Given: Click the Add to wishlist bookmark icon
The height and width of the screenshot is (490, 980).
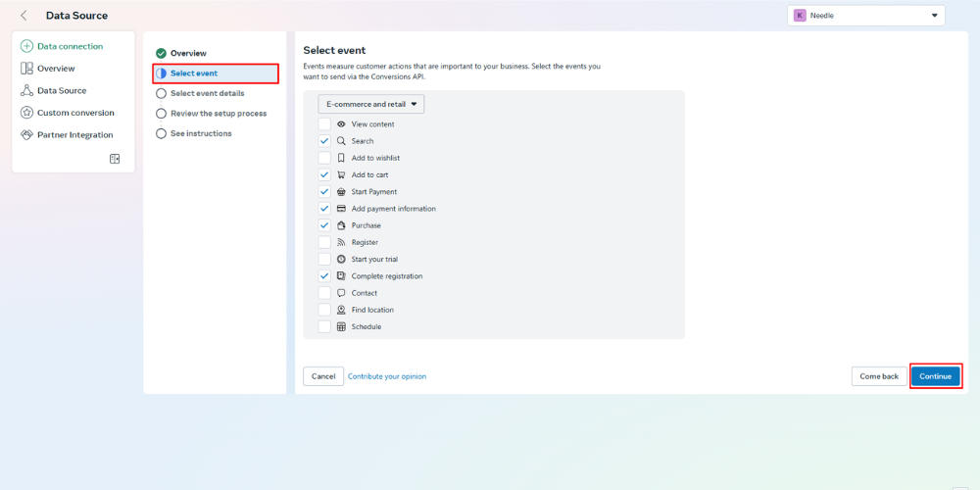Looking at the screenshot, I should (x=341, y=158).
